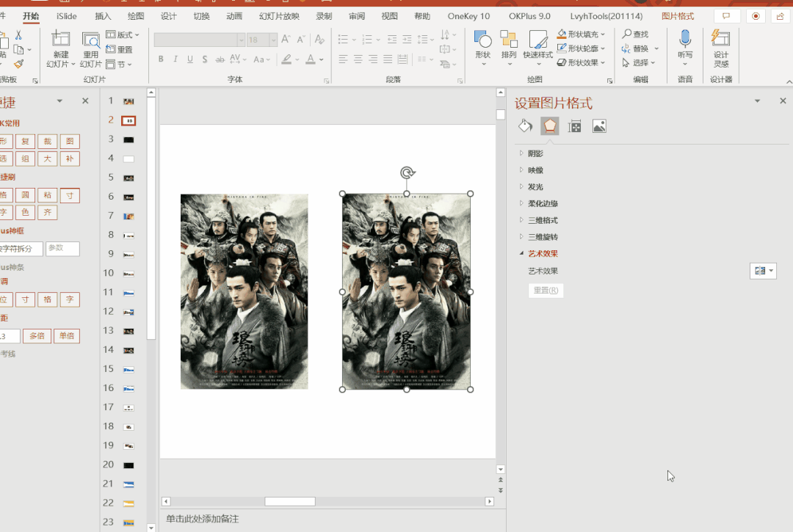Open the 形状效果 shape effects dropdown
The image size is (793, 532).
581,62
